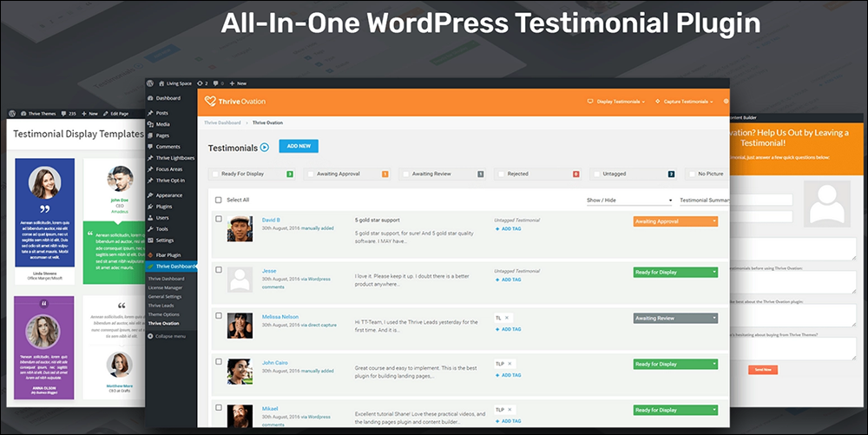Open John Cairo's Ready for Display dropdown
The height and width of the screenshot is (435, 868).
pyautogui.click(x=675, y=364)
